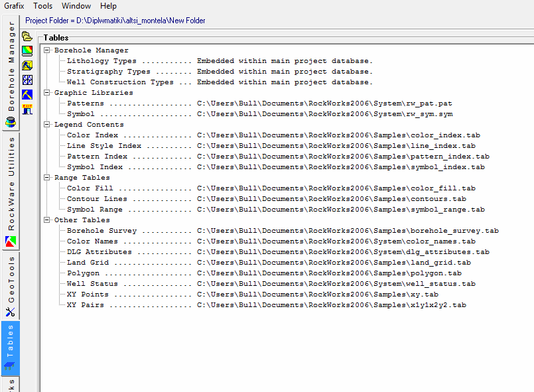This screenshot has width=534, height=392.
Task: Select the Borehole Survey row
Action: pos(283,231)
